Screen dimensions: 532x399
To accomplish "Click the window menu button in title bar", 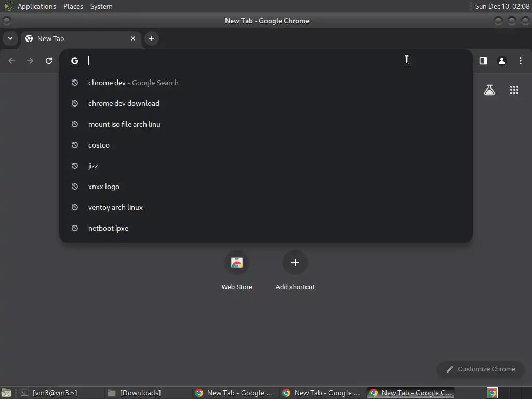I will [x=7, y=21].
